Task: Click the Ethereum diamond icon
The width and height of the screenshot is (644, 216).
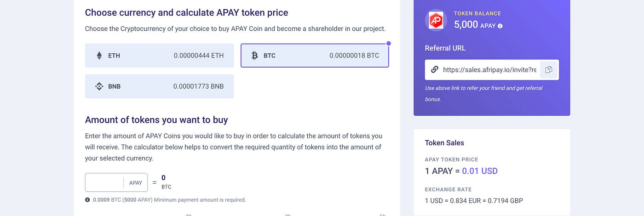Action: click(x=99, y=56)
